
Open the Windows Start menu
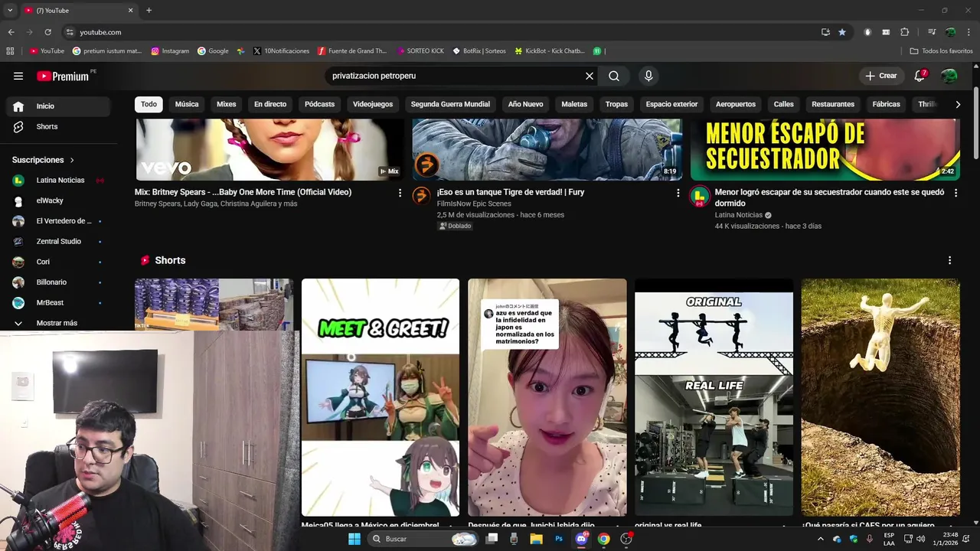pos(354,539)
